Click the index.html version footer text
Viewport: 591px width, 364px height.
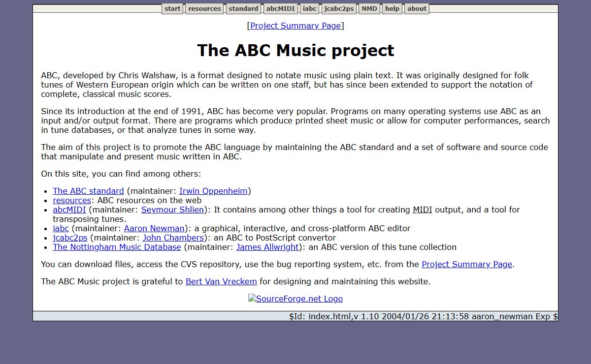point(423,316)
